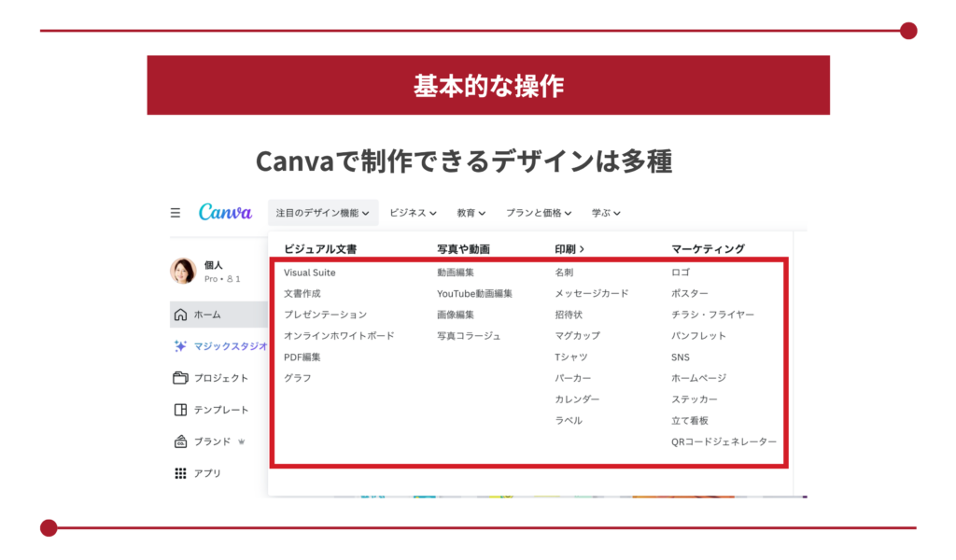Select テンプレート label in sidebar
Image resolution: width=956 pixels, height=560 pixels.
point(220,410)
